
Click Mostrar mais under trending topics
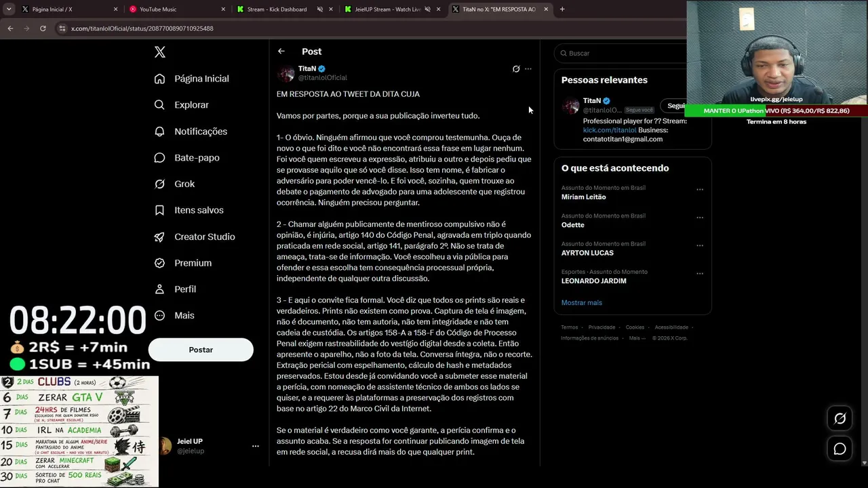point(582,302)
